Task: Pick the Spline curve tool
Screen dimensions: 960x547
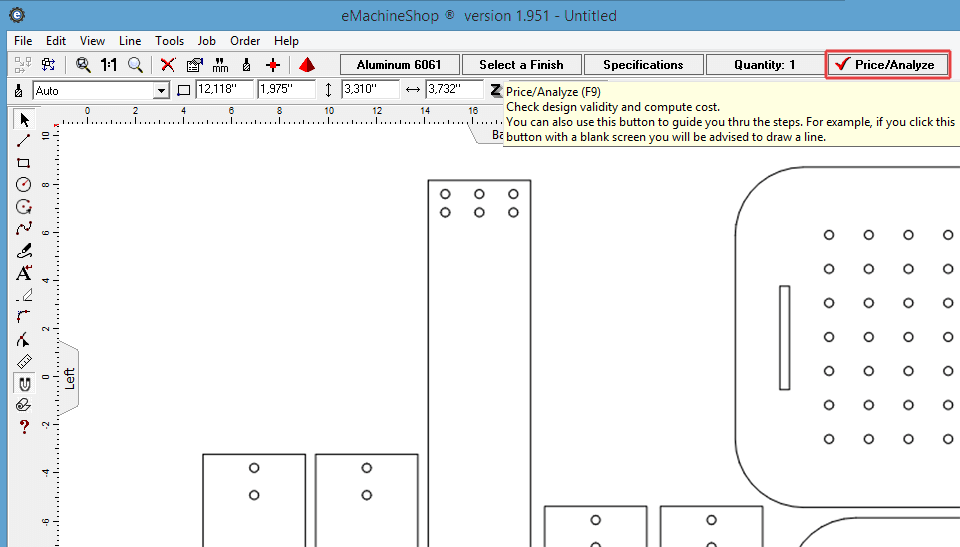Action: 24,229
